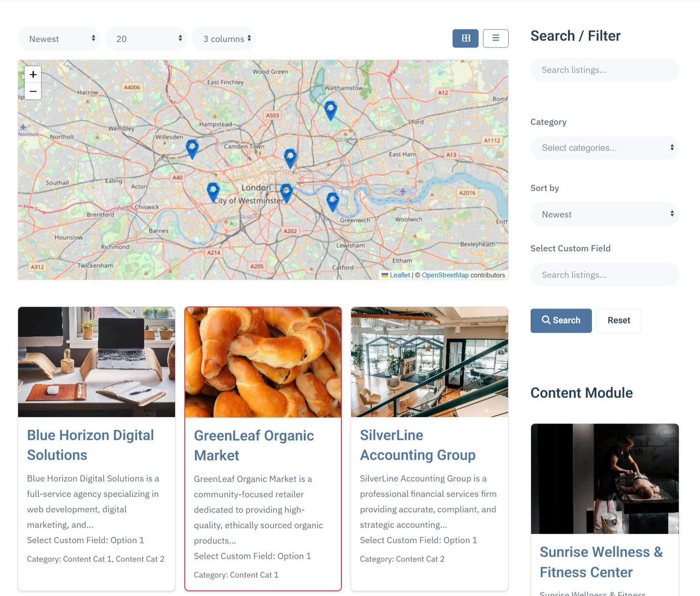Click 'Category: Content Cat 1' under GreenLeaf
Viewport: 700px width, 596px height.
[x=236, y=575]
